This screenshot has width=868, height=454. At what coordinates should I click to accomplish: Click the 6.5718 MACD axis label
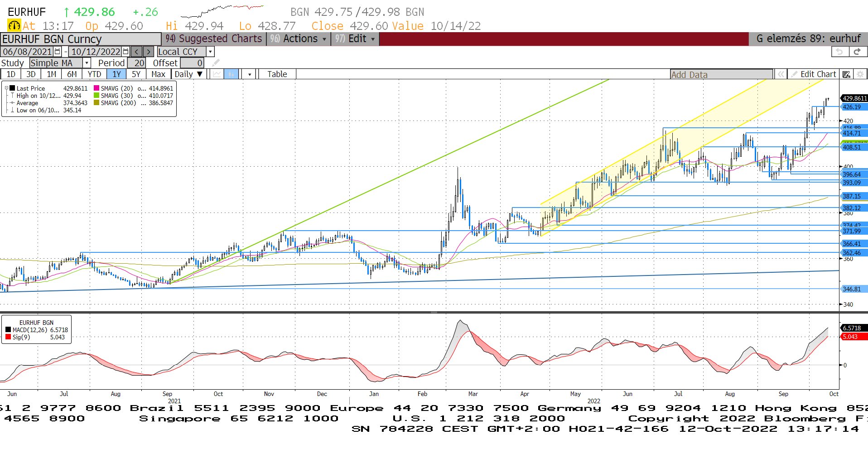[x=854, y=328]
